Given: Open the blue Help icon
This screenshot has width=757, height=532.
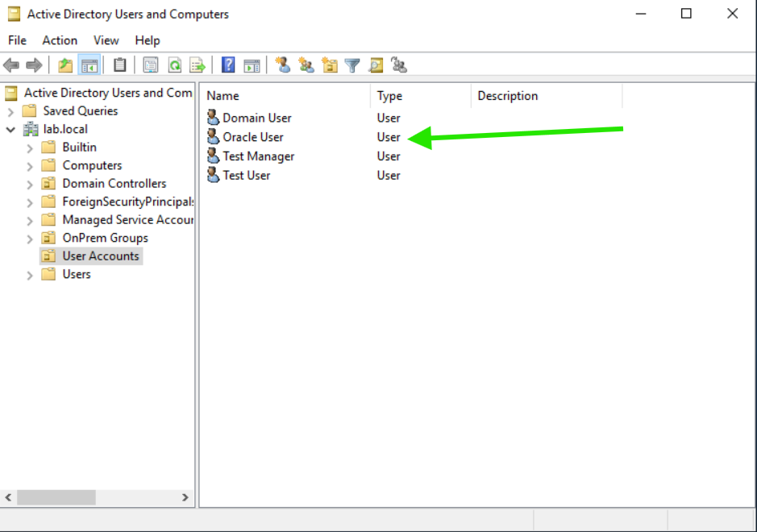Looking at the screenshot, I should pos(228,65).
